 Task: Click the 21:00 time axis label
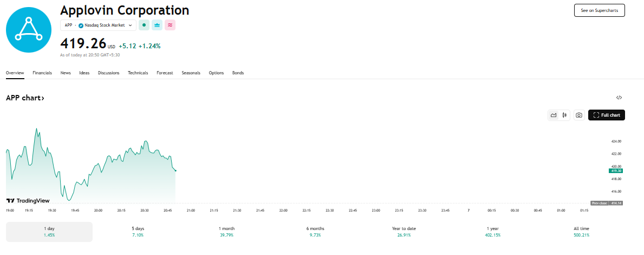click(x=191, y=210)
